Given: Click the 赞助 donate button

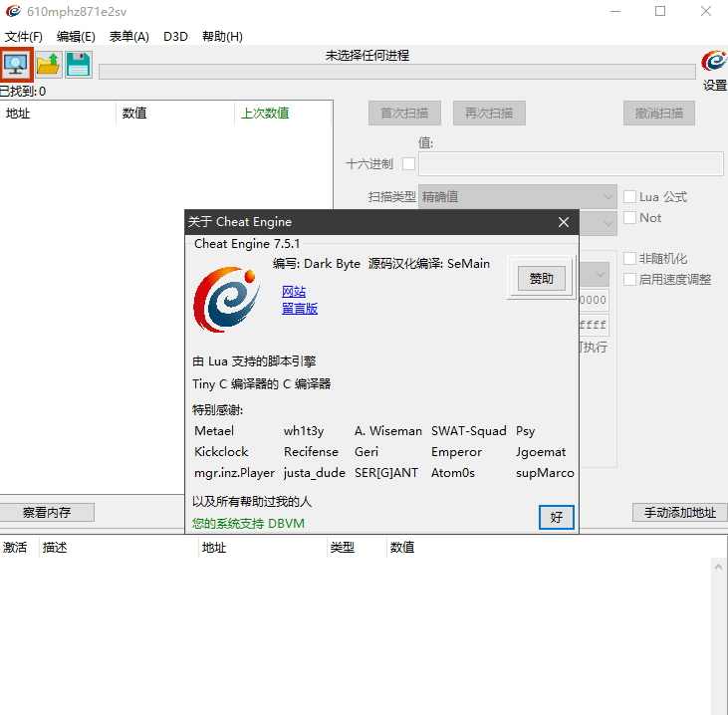Looking at the screenshot, I should click(542, 279).
